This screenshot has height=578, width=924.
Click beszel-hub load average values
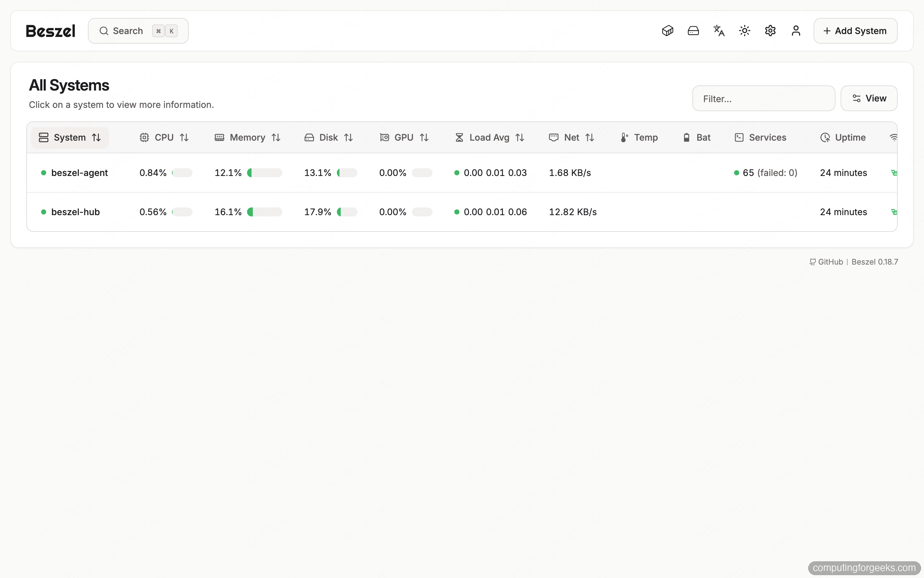[495, 212]
